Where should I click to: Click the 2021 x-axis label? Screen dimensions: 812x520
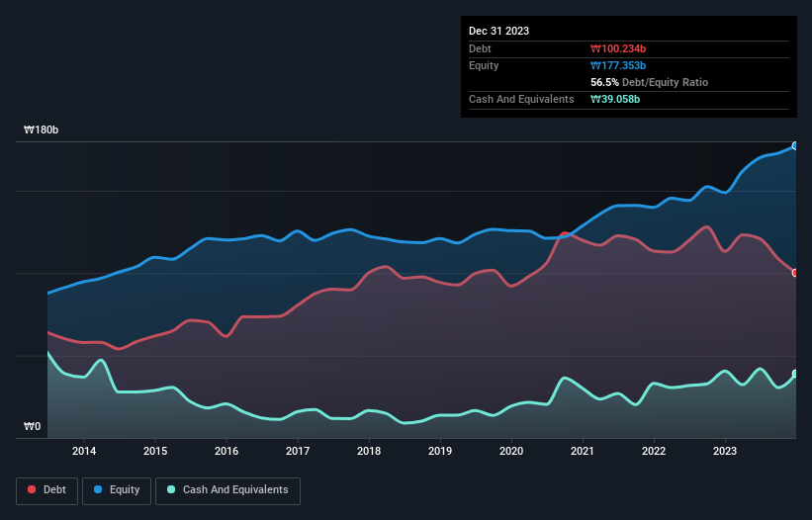tap(583, 451)
